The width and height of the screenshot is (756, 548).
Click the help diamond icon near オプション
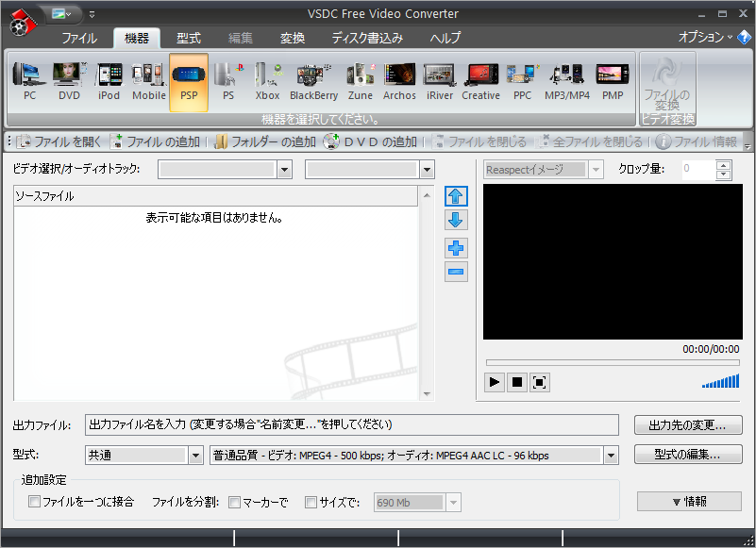(744, 37)
